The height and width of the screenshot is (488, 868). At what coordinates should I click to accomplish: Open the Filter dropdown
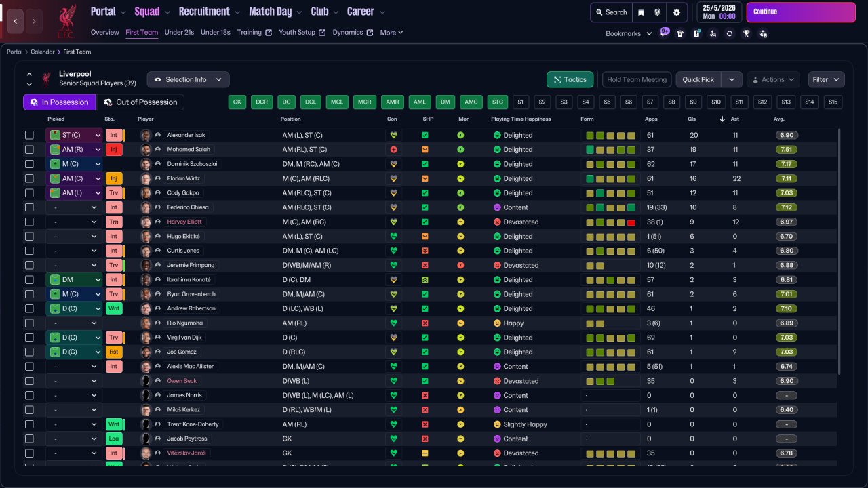pyautogui.click(x=826, y=79)
